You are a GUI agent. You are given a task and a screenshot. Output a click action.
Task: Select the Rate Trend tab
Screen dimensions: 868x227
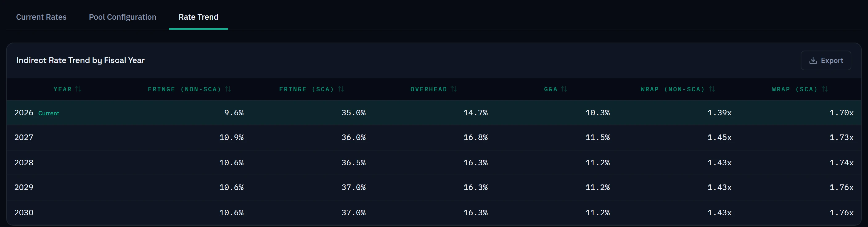pyautogui.click(x=199, y=17)
